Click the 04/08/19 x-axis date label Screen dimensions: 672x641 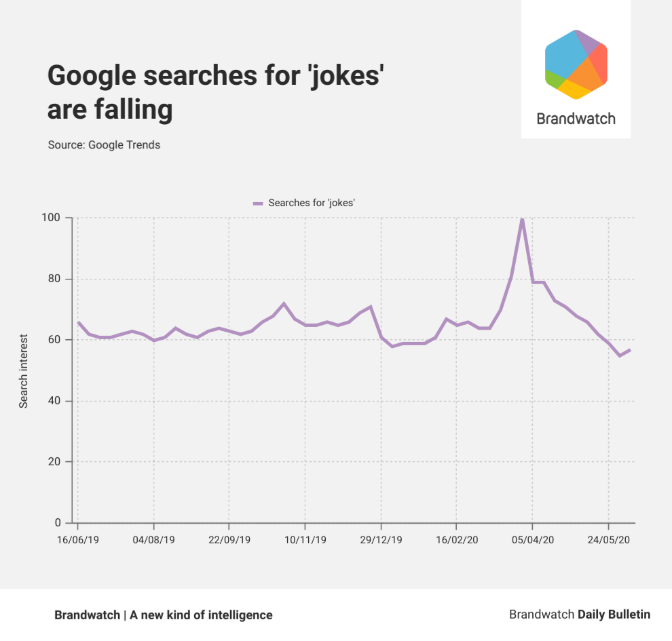(153, 540)
